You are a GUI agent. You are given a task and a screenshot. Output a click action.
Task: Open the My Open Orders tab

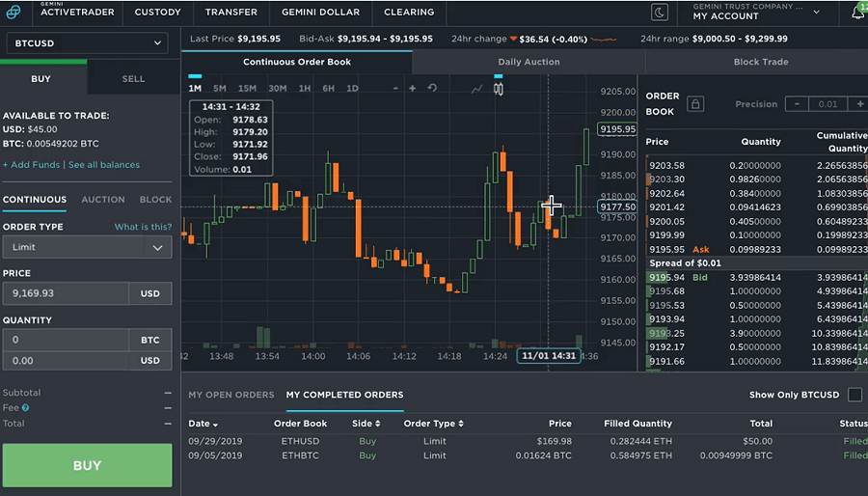(231, 395)
